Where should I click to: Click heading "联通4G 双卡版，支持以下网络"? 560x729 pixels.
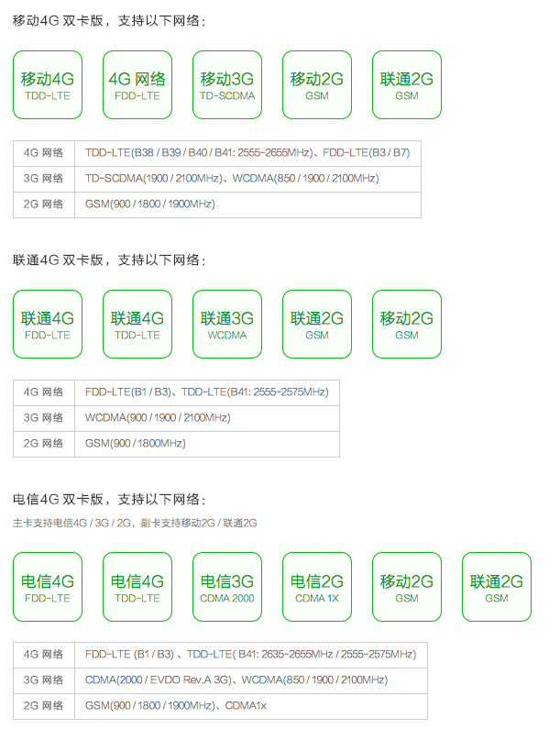[x=109, y=260]
